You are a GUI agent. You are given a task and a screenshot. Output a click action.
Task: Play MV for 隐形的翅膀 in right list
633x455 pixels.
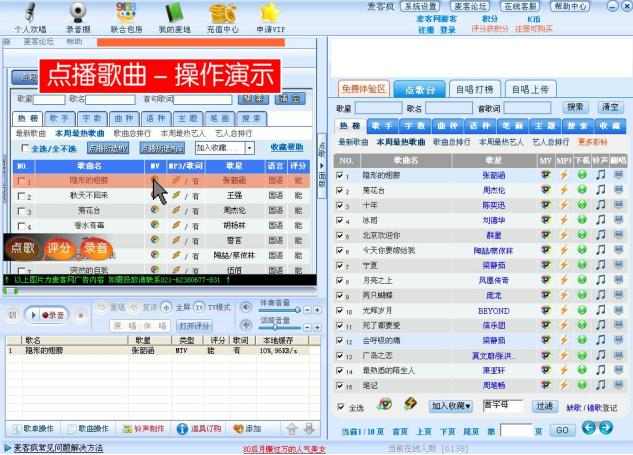pyautogui.click(x=545, y=175)
